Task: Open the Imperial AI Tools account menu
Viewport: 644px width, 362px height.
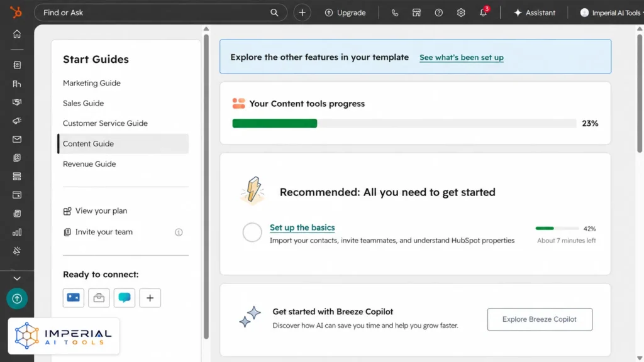Action: [x=611, y=13]
